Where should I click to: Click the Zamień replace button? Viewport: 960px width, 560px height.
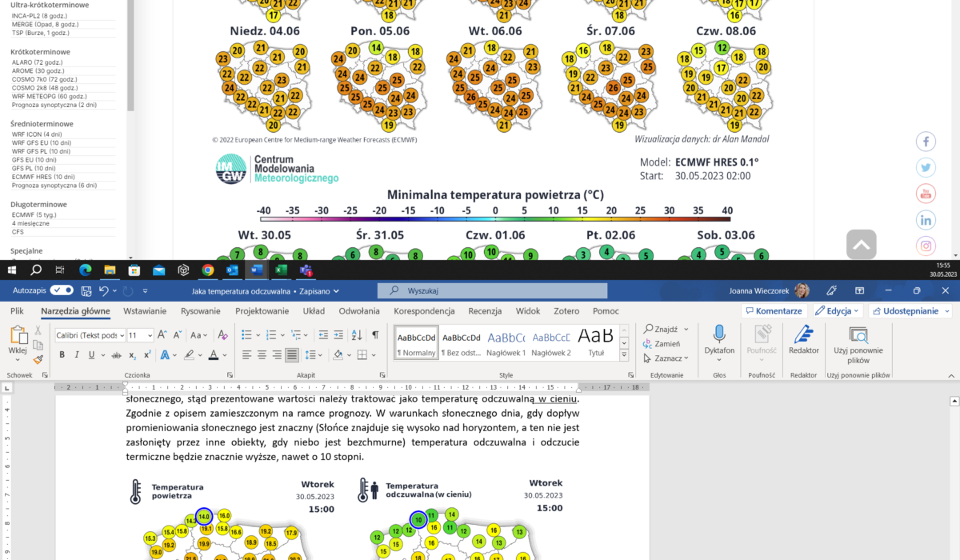click(661, 344)
